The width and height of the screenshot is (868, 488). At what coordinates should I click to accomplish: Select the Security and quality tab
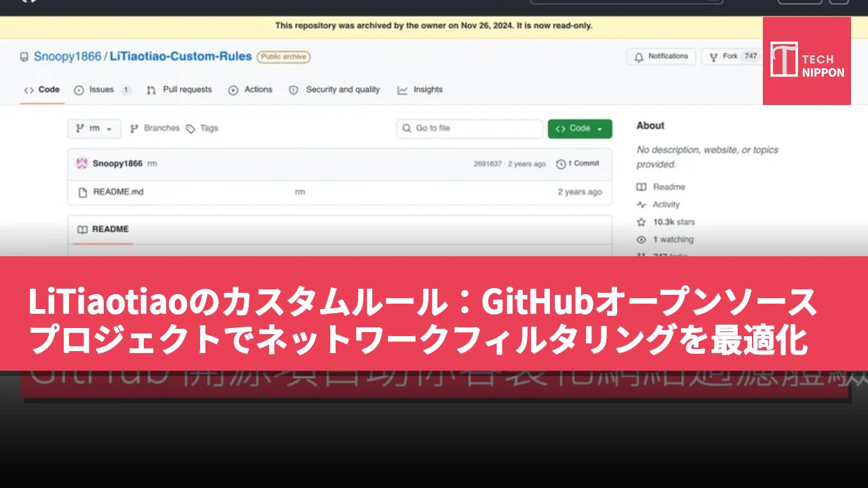pyautogui.click(x=334, y=89)
